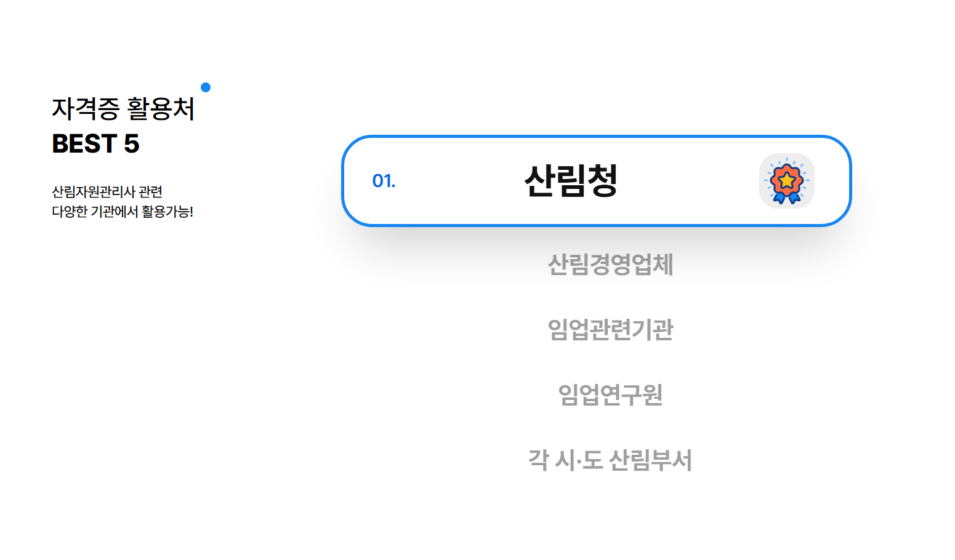Select 산림경영업체 in the list
955x560 pixels.
(610, 265)
